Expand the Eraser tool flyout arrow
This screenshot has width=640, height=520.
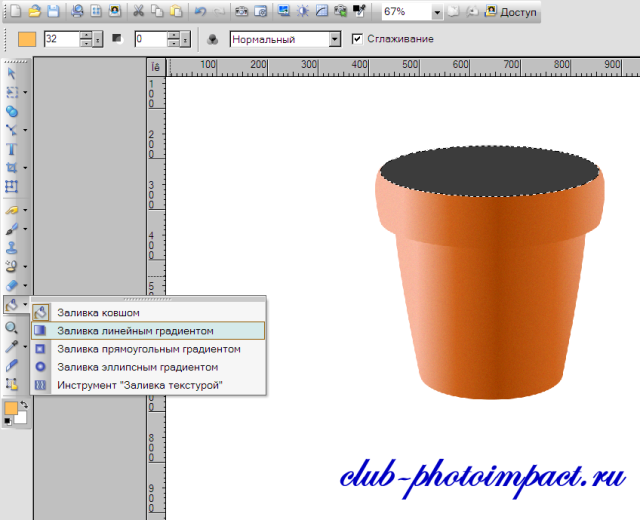click(x=25, y=286)
